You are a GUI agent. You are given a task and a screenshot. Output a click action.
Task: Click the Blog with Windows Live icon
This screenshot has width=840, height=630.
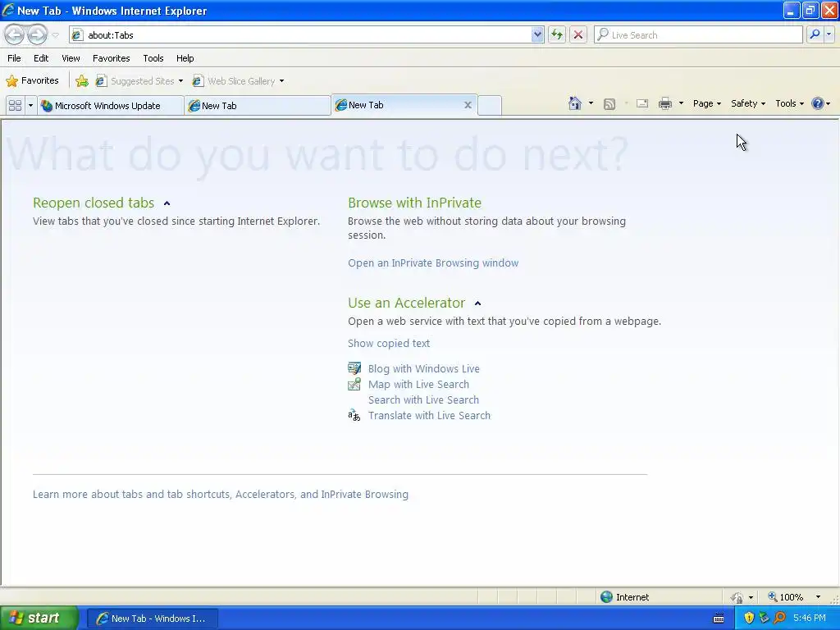pyautogui.click(x=354, y=368)
